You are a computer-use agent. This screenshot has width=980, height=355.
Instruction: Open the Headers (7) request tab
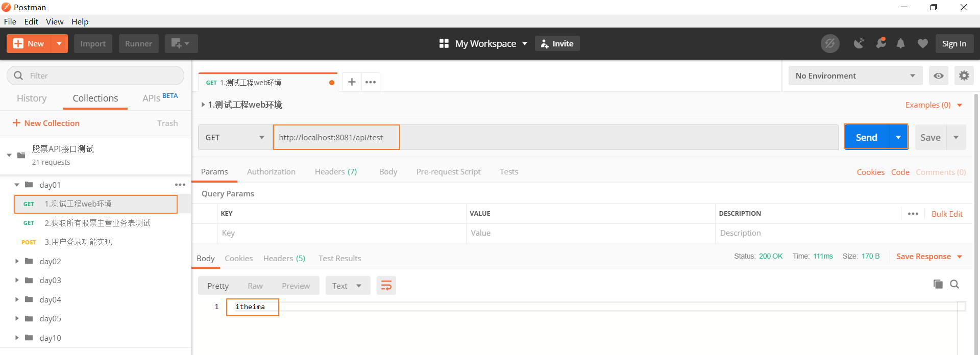[336, 171]
